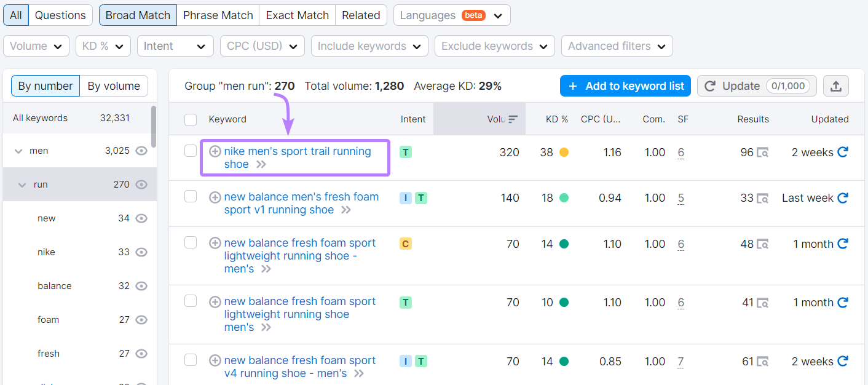The height and width of the screenshot is (385, 868).
Task: Check the select-all keywords checkbox in header
Action: [x=191, y=119]
